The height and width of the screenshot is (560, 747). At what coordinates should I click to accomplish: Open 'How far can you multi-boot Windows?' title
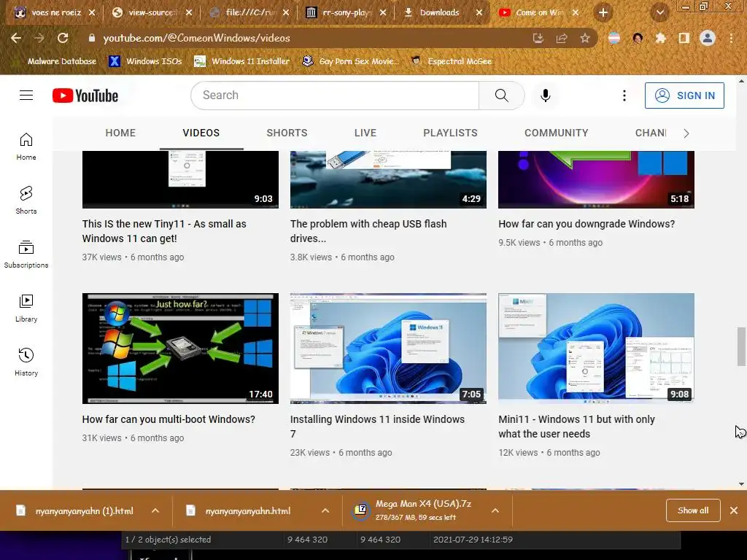169,419
